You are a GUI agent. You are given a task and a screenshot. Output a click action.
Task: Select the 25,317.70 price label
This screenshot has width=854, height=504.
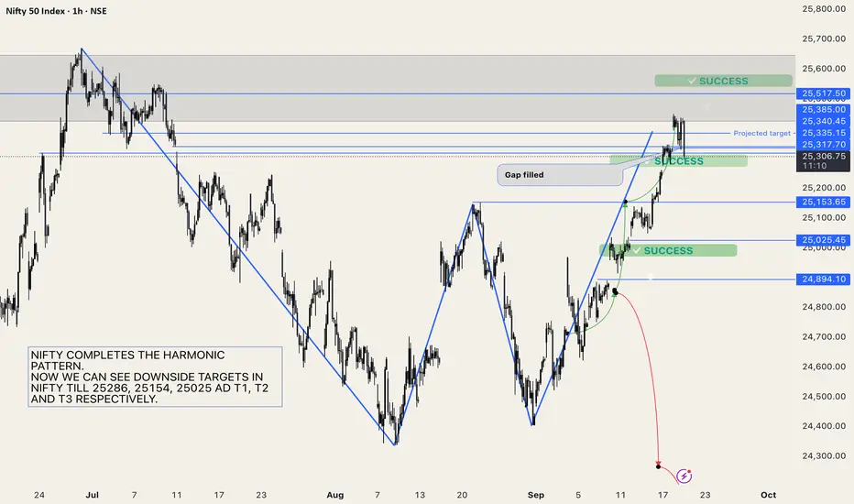coord(824,145)
